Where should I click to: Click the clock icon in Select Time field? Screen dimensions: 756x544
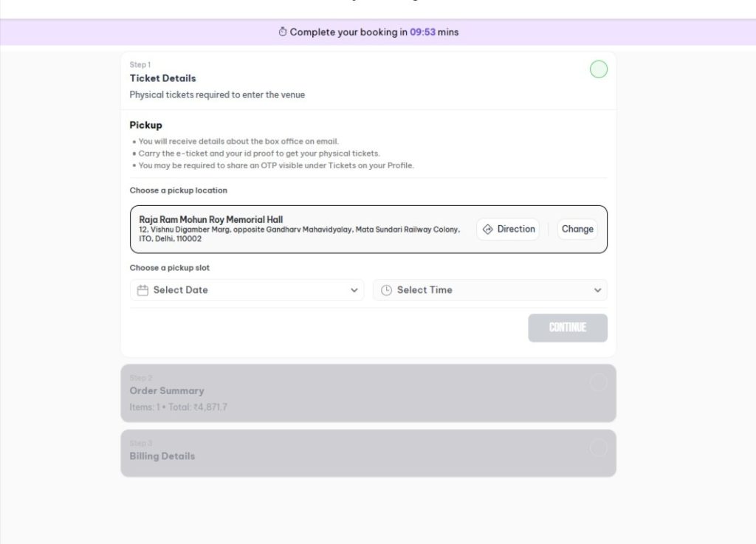tap(385, 290)
